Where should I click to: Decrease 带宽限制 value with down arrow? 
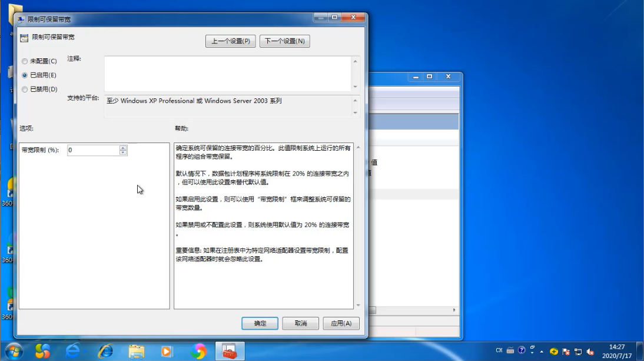(x=123, y=153)
